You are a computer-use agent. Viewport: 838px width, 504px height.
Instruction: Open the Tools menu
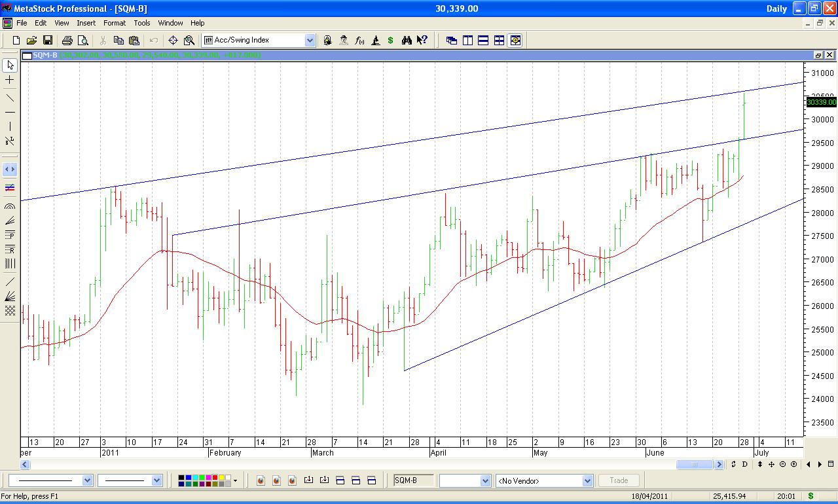(x=142, y=23)
